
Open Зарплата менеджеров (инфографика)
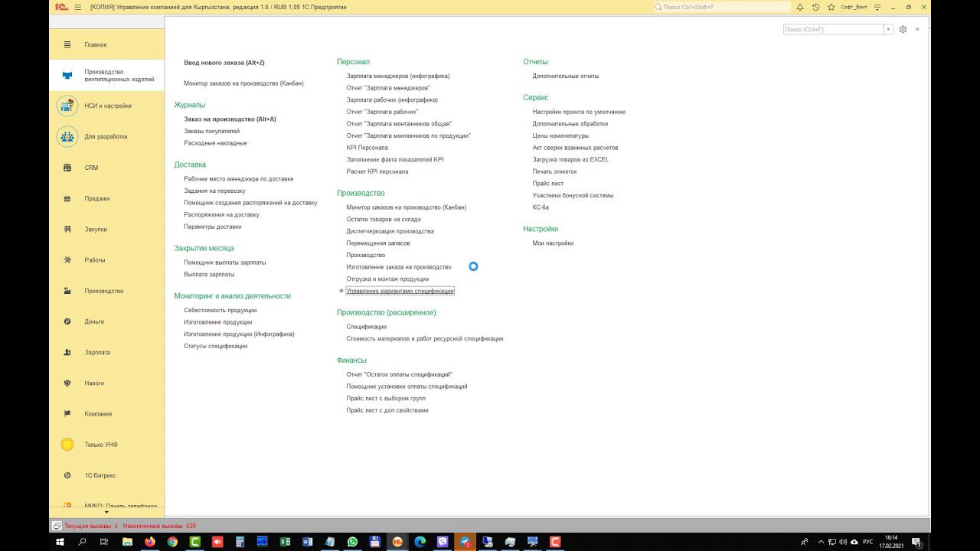point(398,76)
